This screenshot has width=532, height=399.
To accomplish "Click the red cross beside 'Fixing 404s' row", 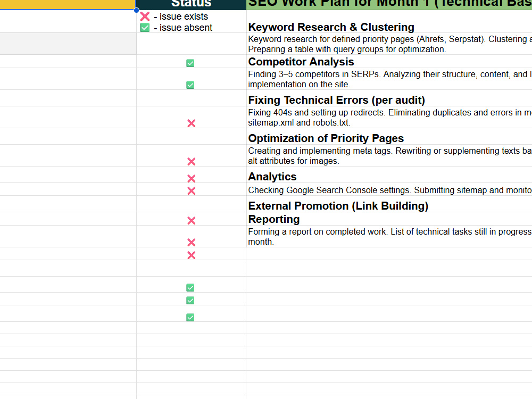I will pyautogui.click(x=192, y=123).
